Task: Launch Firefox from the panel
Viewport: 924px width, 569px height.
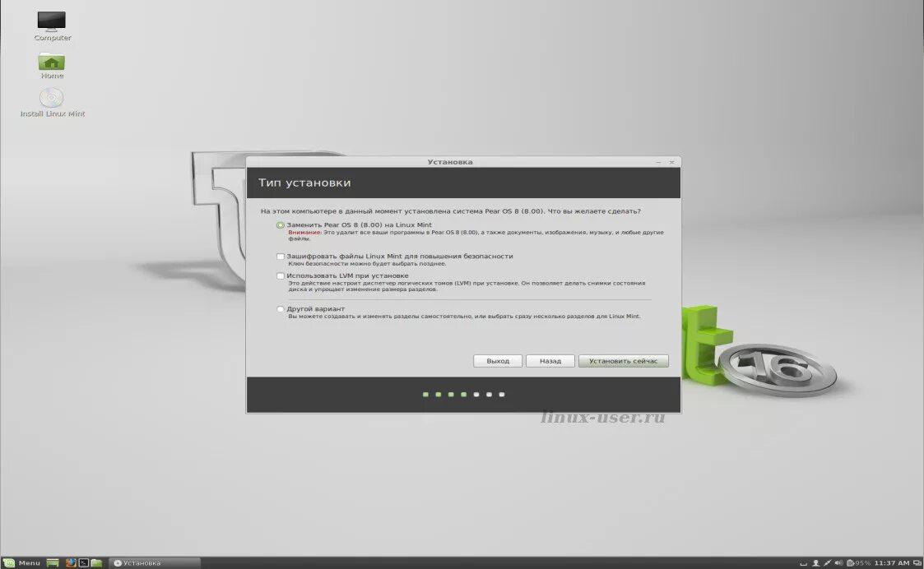Action: click(71, 563)
